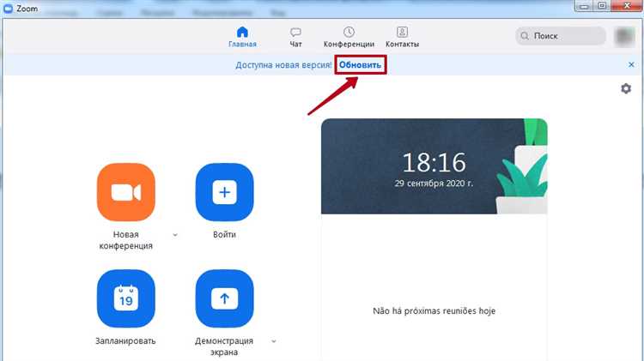Open the Конференции tab
The image size is (644, 361).
(x=349, y=37)
